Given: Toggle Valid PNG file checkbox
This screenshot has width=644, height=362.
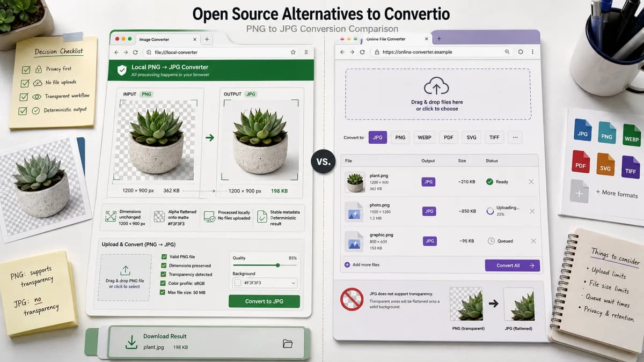Looking at the screenshot, I should tap(164, 257).
